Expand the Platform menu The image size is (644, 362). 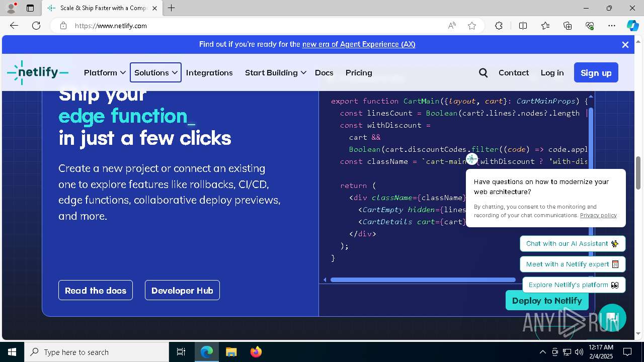pos(105,73)
